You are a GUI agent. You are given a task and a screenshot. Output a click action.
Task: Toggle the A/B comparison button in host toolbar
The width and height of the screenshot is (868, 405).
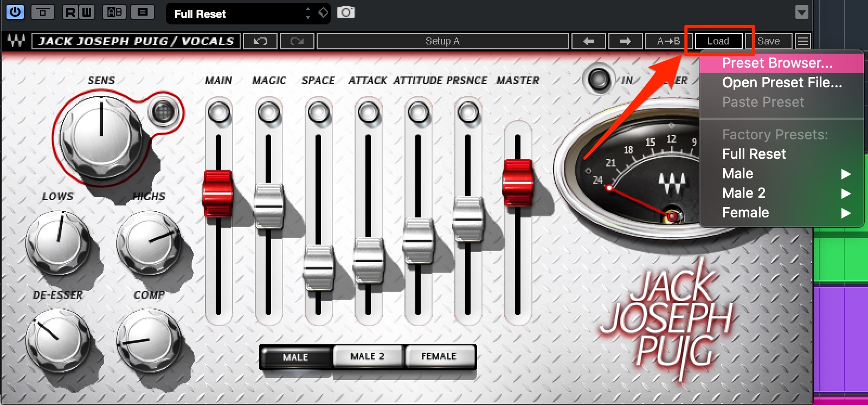click(x=114, y=12)
